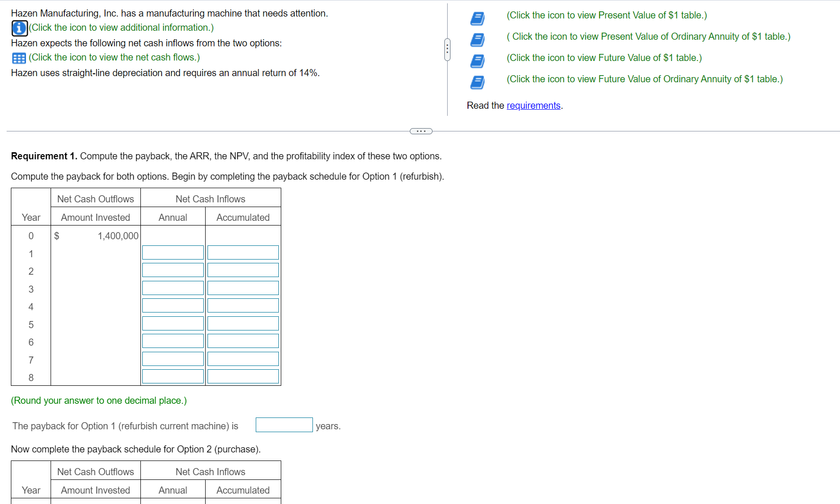
Task: Click the Future Value of $1 table text
Action: 604,58
